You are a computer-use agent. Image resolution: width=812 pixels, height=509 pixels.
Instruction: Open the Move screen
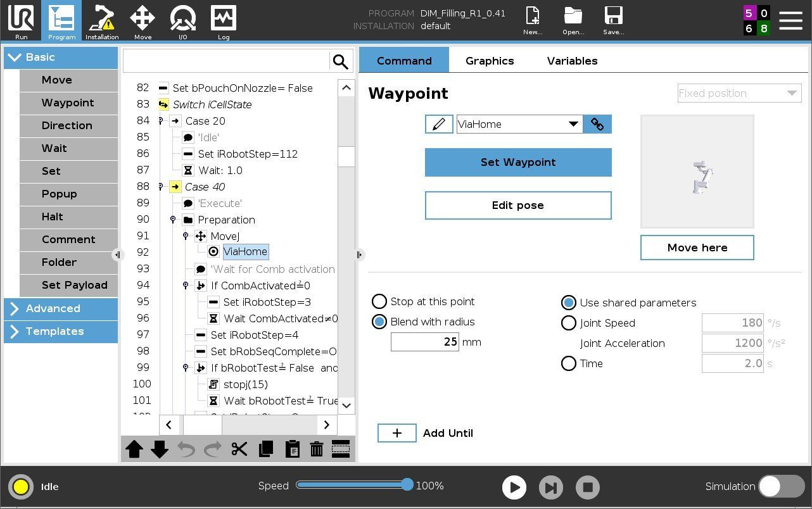coord(143,21)
